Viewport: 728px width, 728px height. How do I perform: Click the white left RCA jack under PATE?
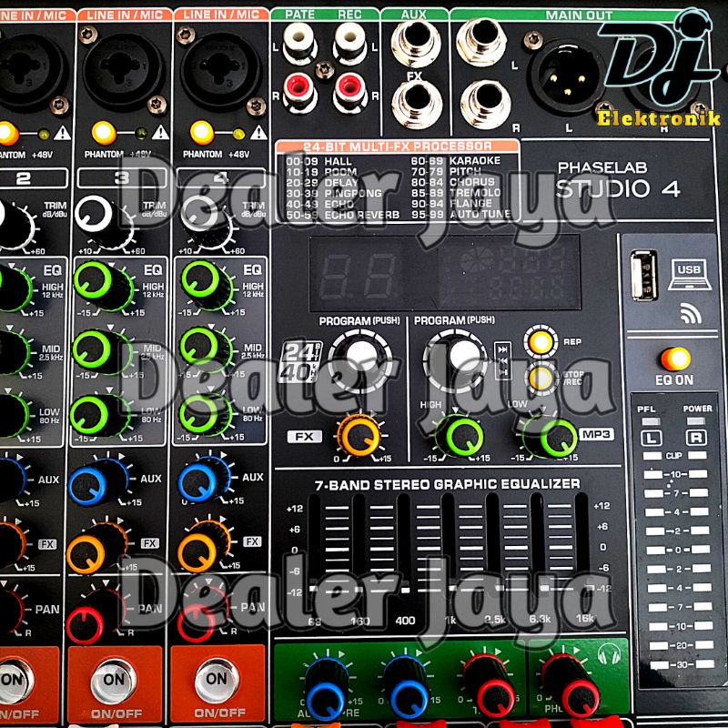point(300,43)
